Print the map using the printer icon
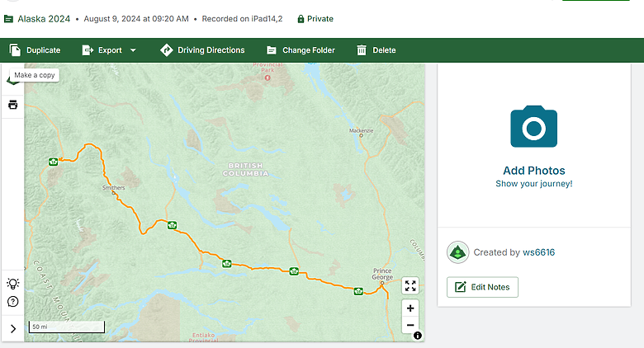 pos(12,105)
